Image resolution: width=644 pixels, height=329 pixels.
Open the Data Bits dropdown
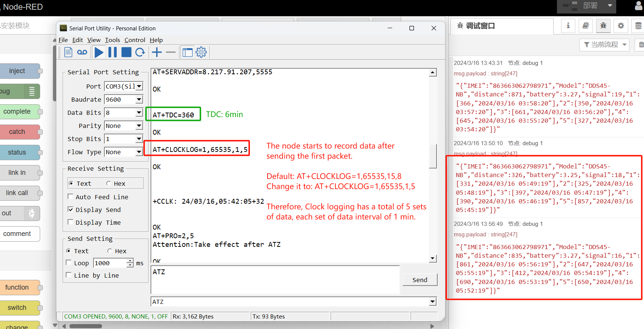tap(139, 113)
